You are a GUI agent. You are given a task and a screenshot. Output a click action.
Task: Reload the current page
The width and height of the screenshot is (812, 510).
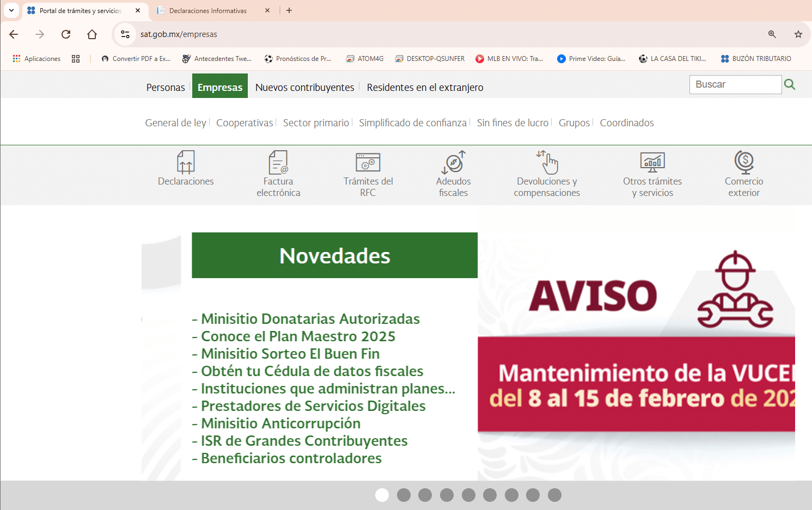point(66,34)
